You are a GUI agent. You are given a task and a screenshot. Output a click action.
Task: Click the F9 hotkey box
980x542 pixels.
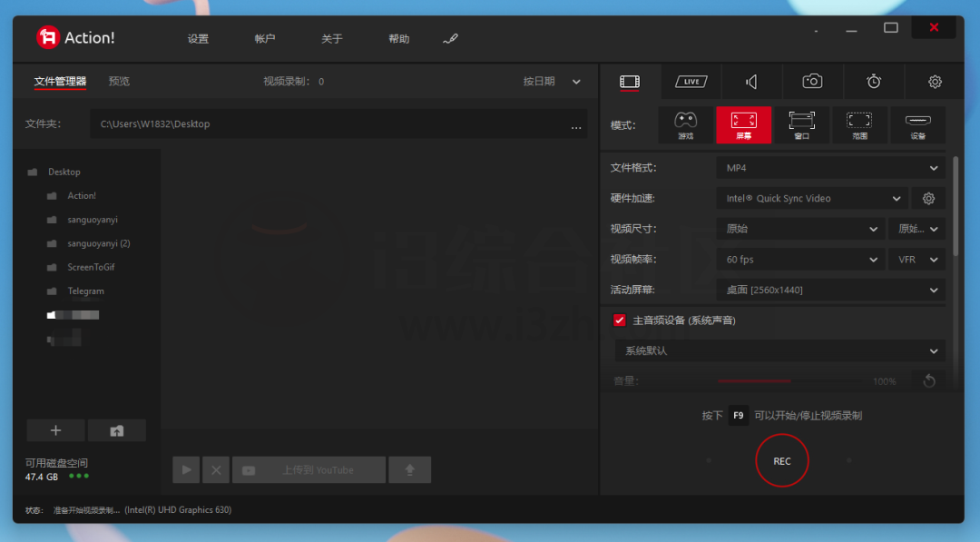coord(738,415)
